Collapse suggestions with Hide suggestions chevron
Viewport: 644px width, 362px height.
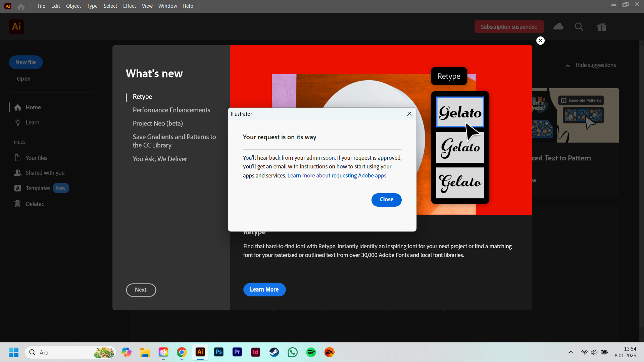[568, 65]
